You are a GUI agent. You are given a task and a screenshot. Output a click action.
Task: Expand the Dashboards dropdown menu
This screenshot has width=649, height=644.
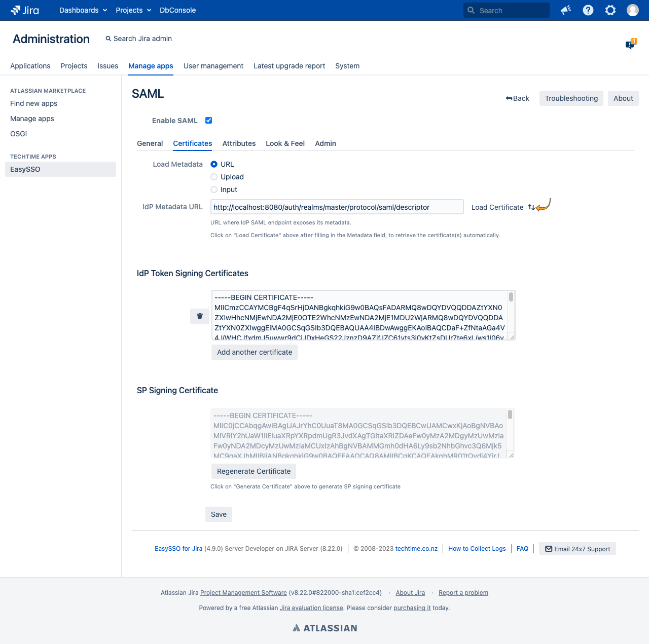(x=83, y=10)
